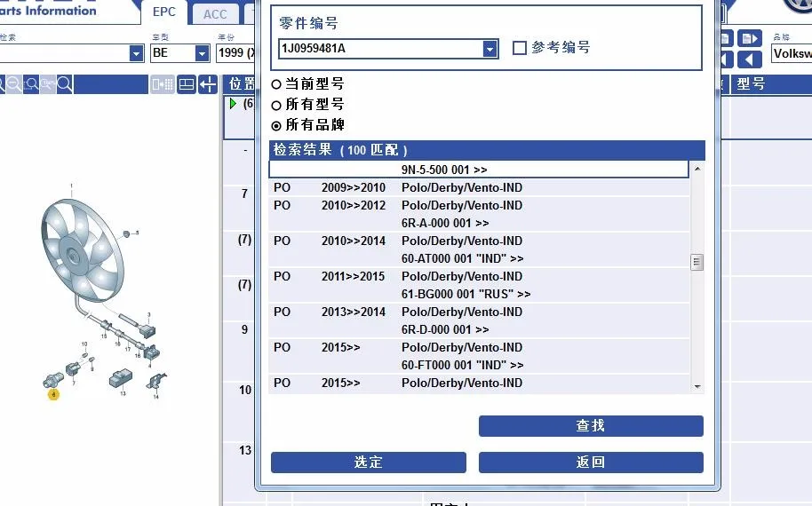Switch to the EPC tab
The image size is (812, 506).
click(163, 12)
